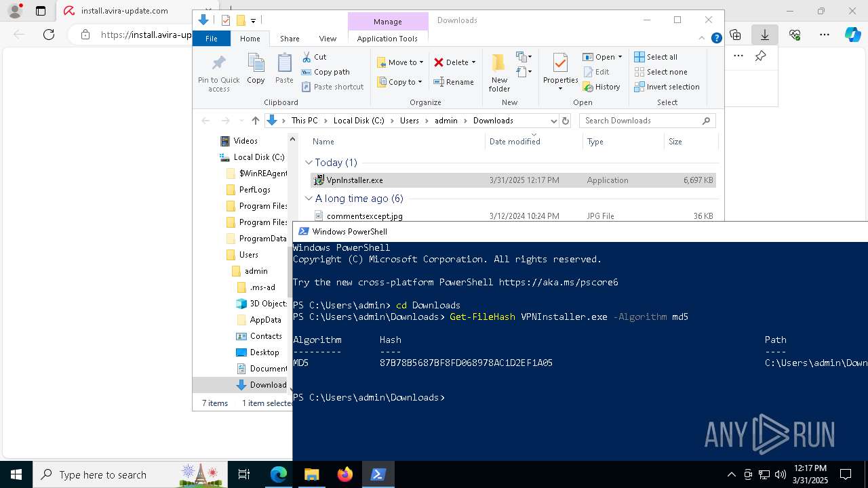Open the Move to dropdown
Screen dimensions: 868x488
coord(400,62)
